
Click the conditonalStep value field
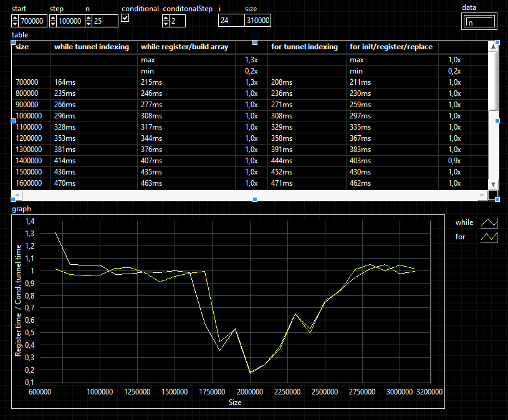[x=177, y=21]
